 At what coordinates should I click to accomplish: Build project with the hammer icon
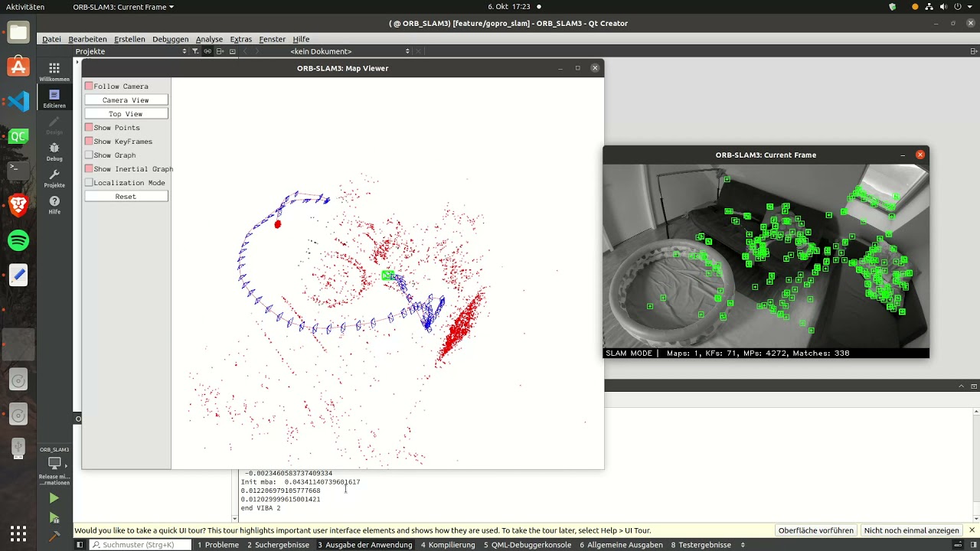54,537
